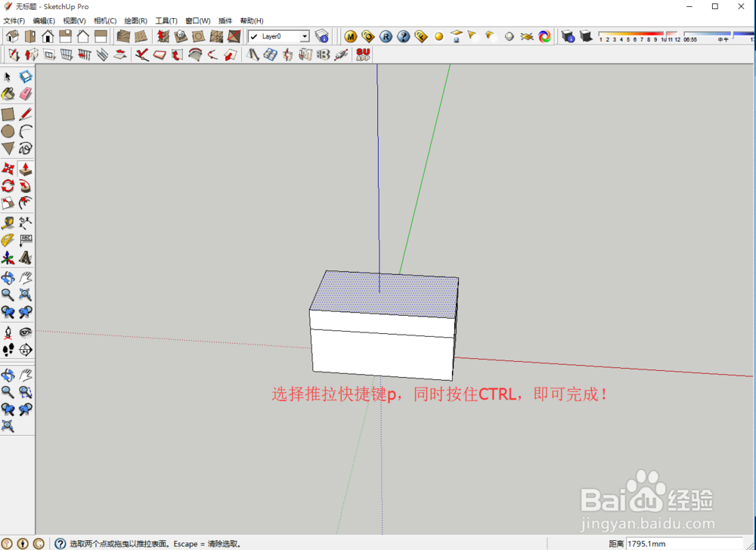Pick the Freehand scribble tool
This screenshot has height=550, width=756.
tap(26, 148)
